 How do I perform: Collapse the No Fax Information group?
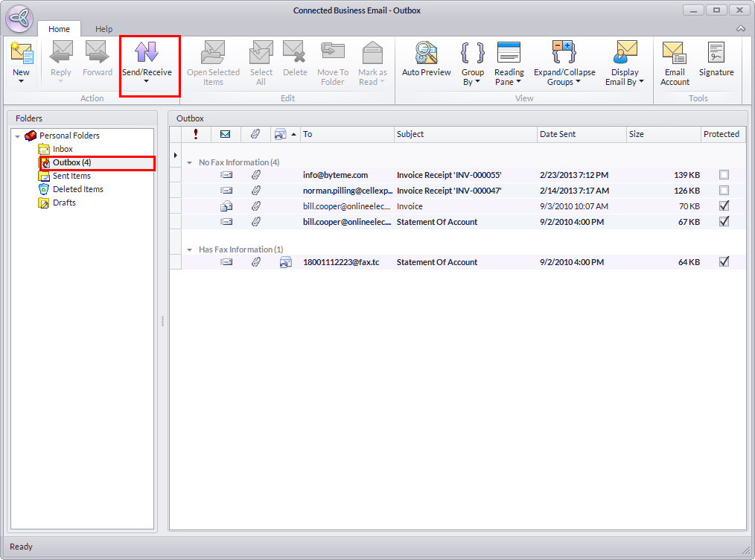coord(190,162)
